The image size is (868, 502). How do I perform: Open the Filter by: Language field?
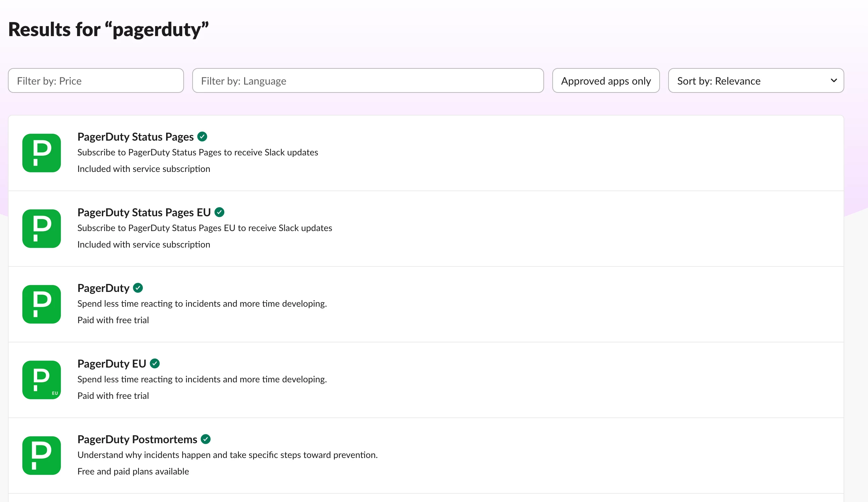[368, 80]
